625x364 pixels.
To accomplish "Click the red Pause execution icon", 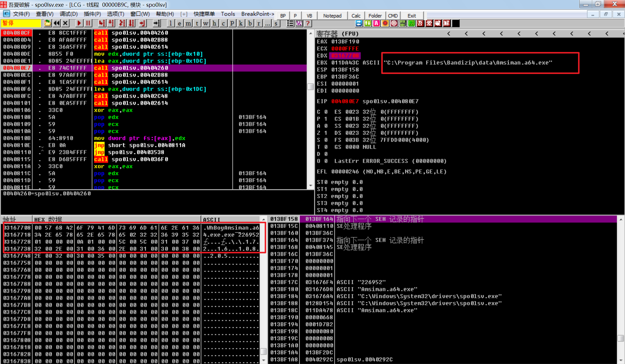I will point(88,23).
